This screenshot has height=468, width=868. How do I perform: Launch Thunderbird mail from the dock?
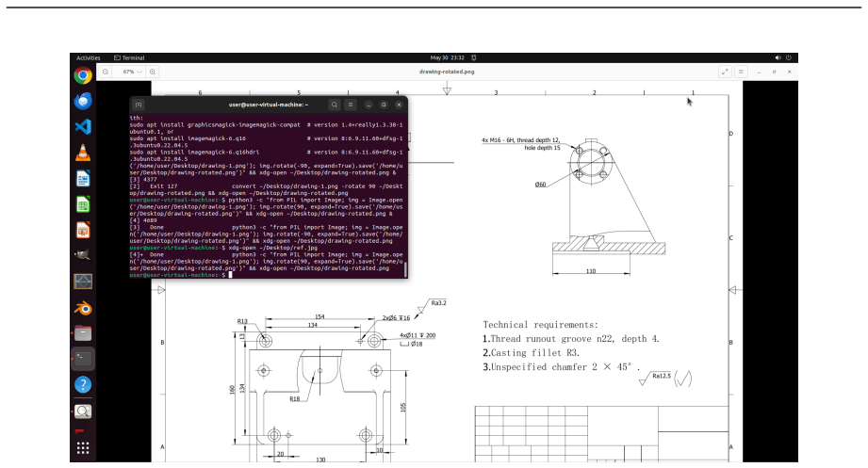click(x=83, y=101)
